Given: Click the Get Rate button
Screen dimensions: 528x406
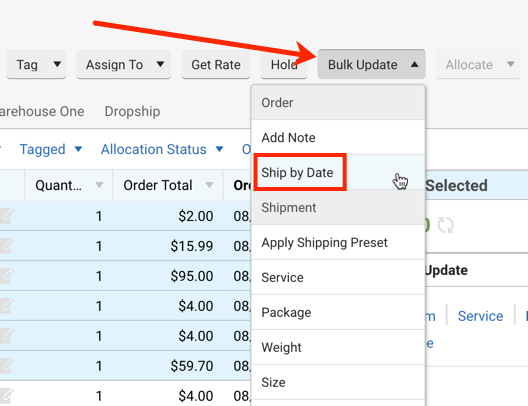Looking at the screenshot, I should pos(216,64).
